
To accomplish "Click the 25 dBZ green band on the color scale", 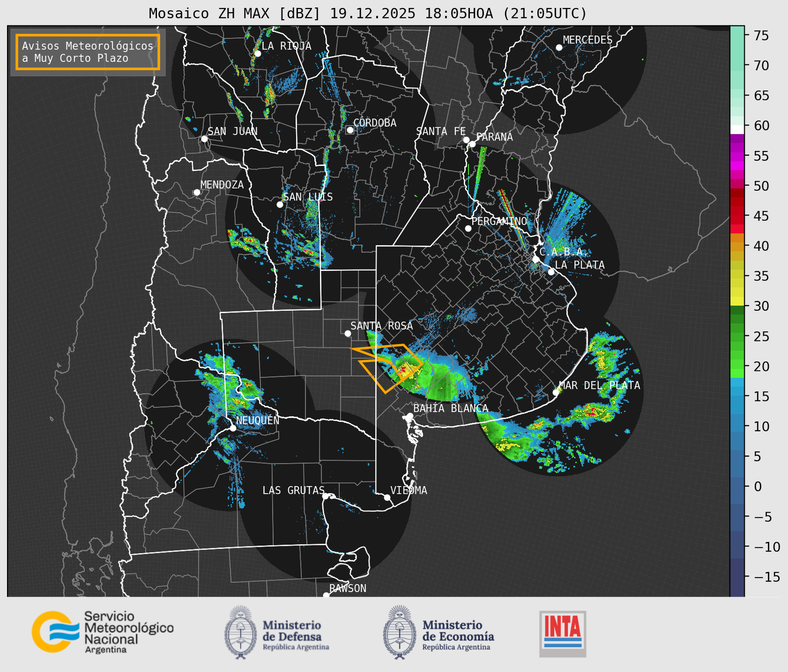I will coord(737,336).
